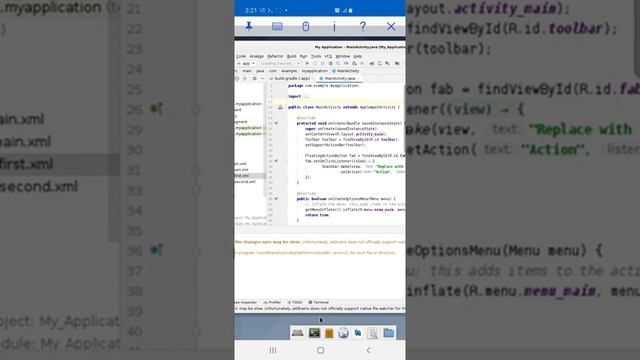Tap the mouse mode icon
This screenshot has height=360, width=640.
(305, 27)
